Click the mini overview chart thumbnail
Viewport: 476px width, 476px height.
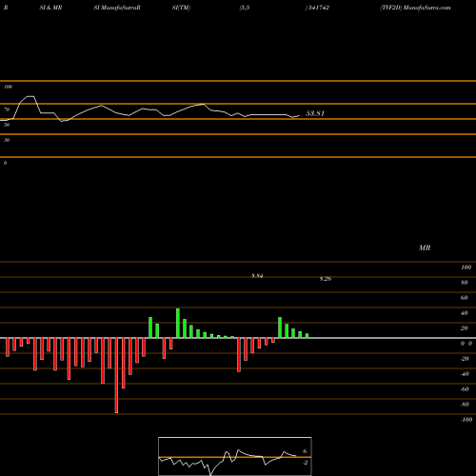tap(235, 456)
